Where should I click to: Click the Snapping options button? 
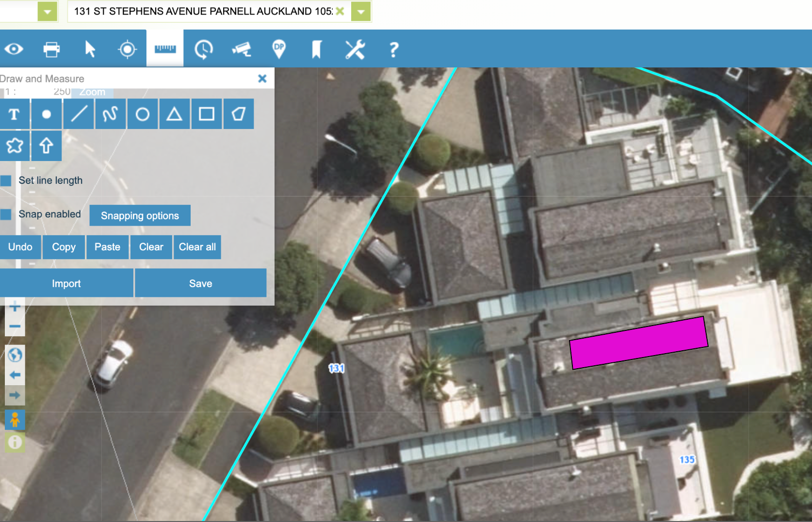tap(140, 216)
